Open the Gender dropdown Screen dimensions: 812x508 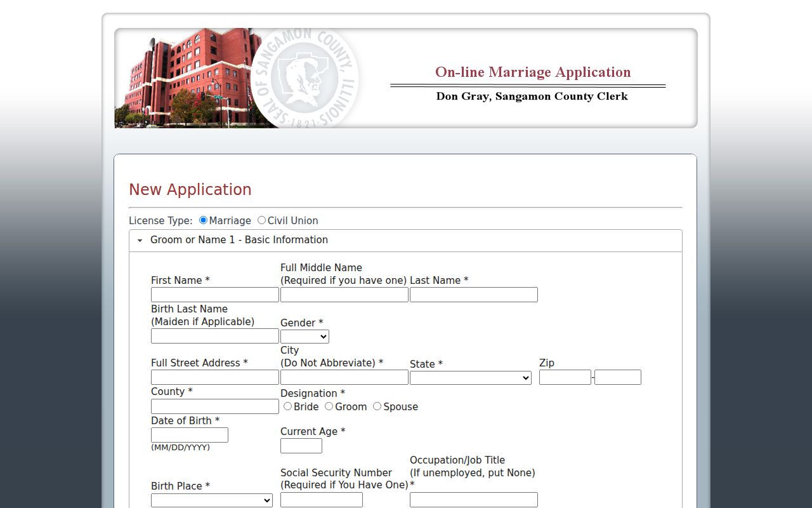tap(304, 337)
